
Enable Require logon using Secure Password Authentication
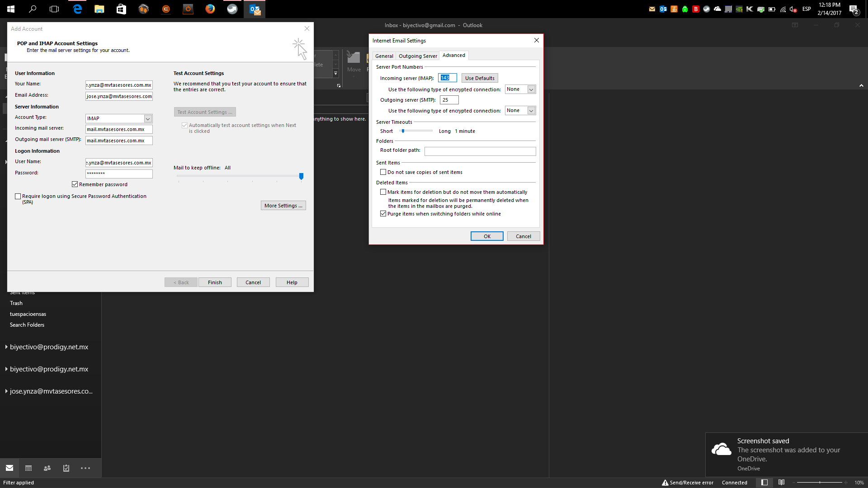point(18,197)
